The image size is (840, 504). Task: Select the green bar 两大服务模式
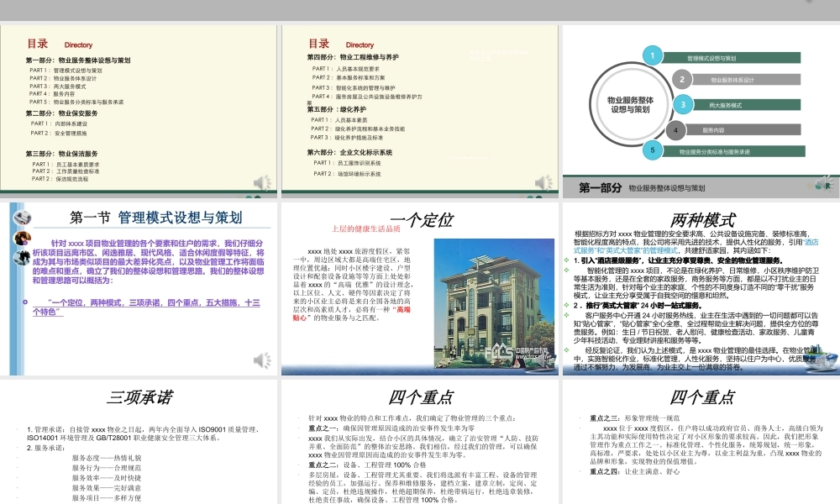click(x=747, y=105)
